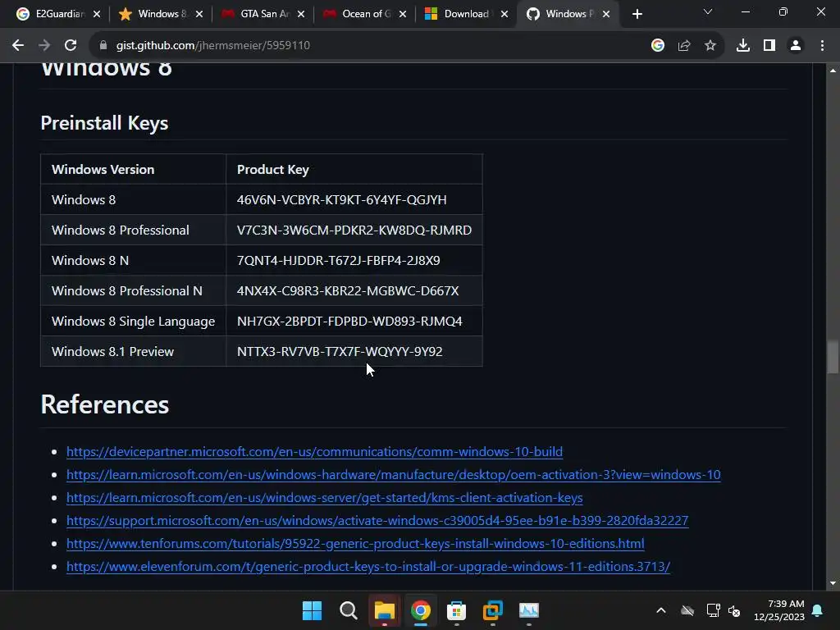Open the Windows Start menu
This screenshot has height=630, width=840.
coord(312,610)
